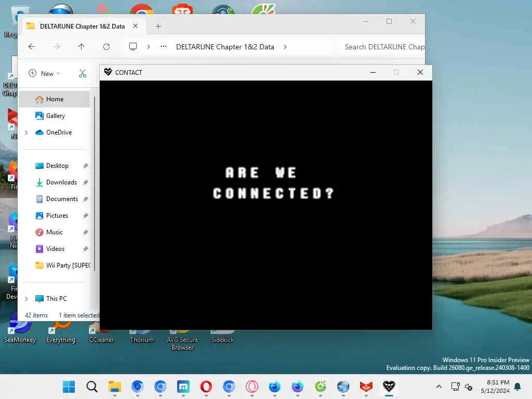Screen dimensions: 532x399
Task: Open the Downloads quick access folder
Action: (55, 182)
